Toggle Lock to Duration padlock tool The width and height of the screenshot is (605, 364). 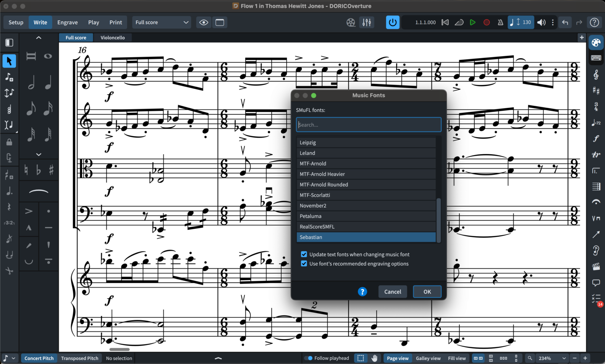(9, 142)
